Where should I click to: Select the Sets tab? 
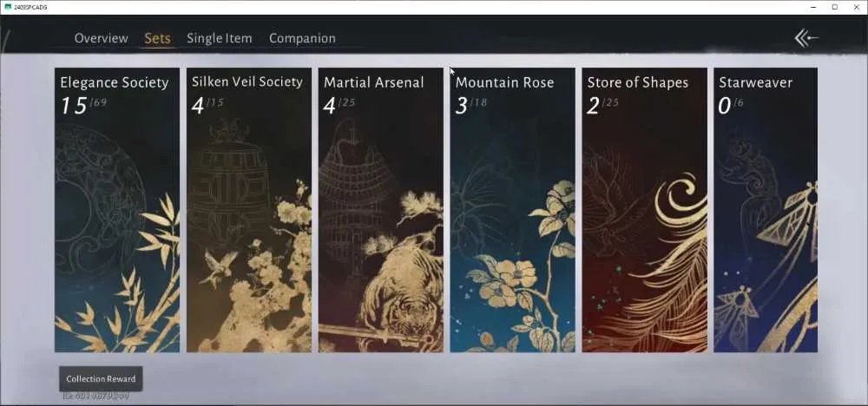(x=157, y=38)
